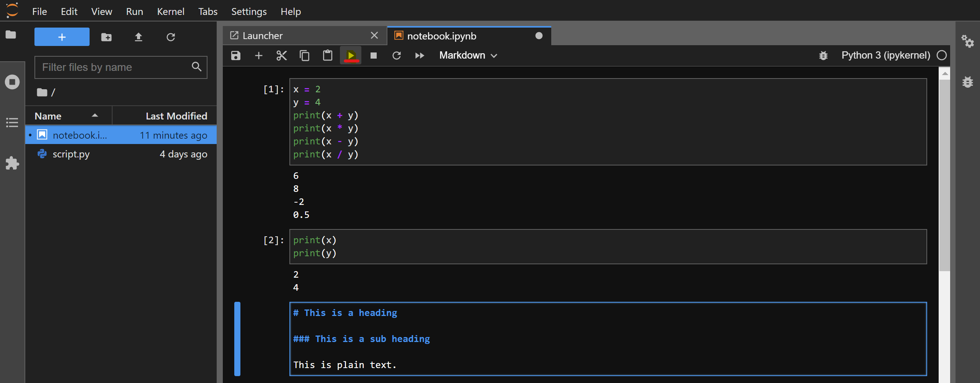This screenshot has width=980, height=383.
Task: Click notebook vertical scrollbar thumb
Action: click(944, 175)
